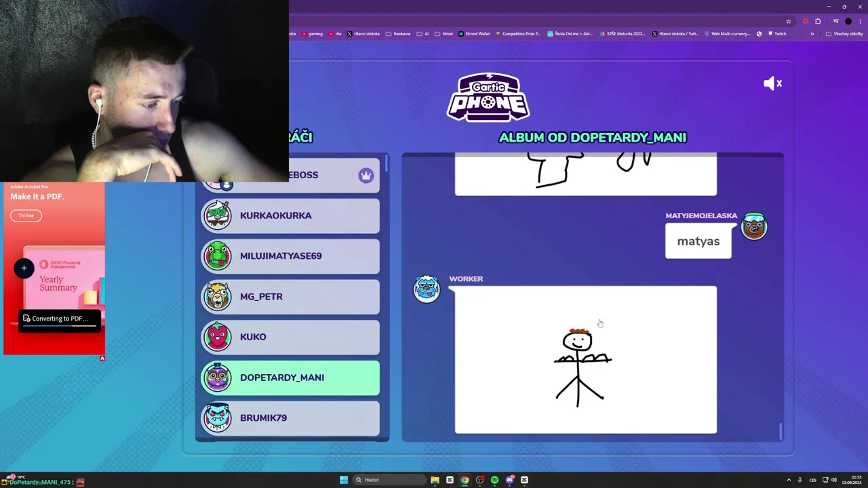Click the AdChoices icon under the ad
868x488 pixels.
[102, 358]
